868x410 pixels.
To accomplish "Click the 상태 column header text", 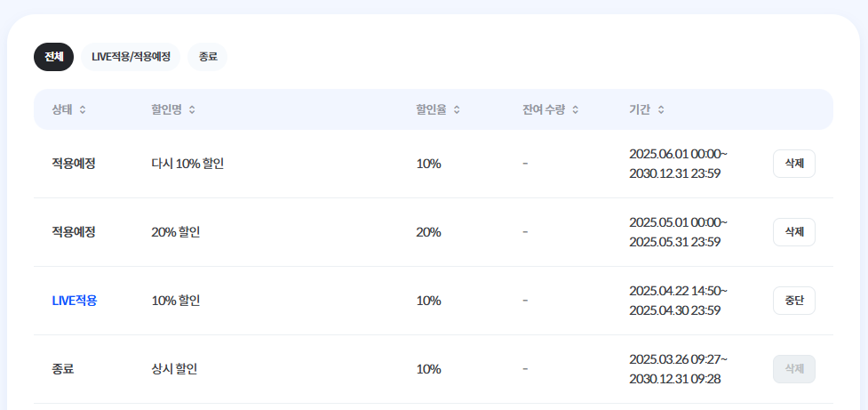I will click(x=62, y=109).
